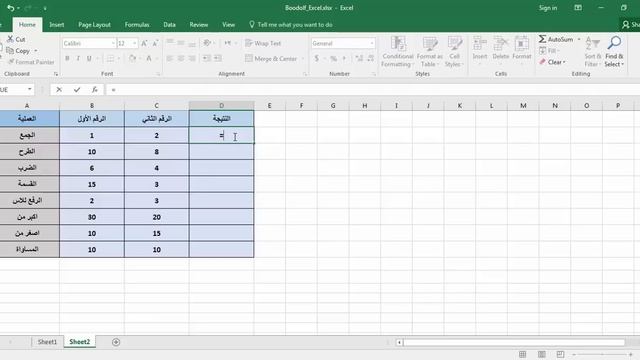Viewport: 640px width, 360px height.
Task: Click the horizontal scrollbar left arrow
Action: [399, 342]
